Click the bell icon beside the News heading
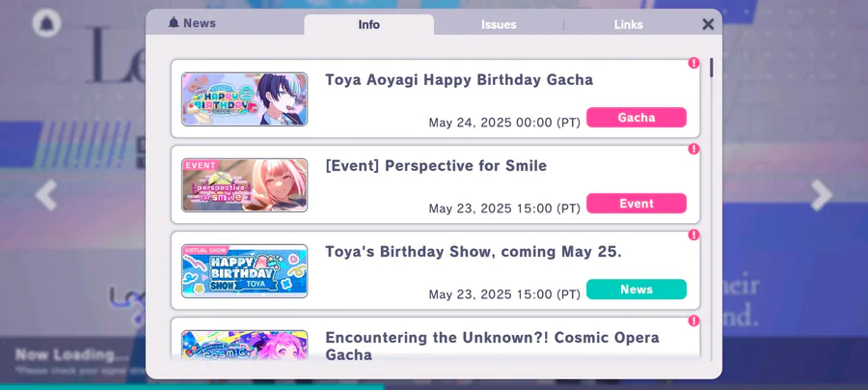 click(174, 23)
